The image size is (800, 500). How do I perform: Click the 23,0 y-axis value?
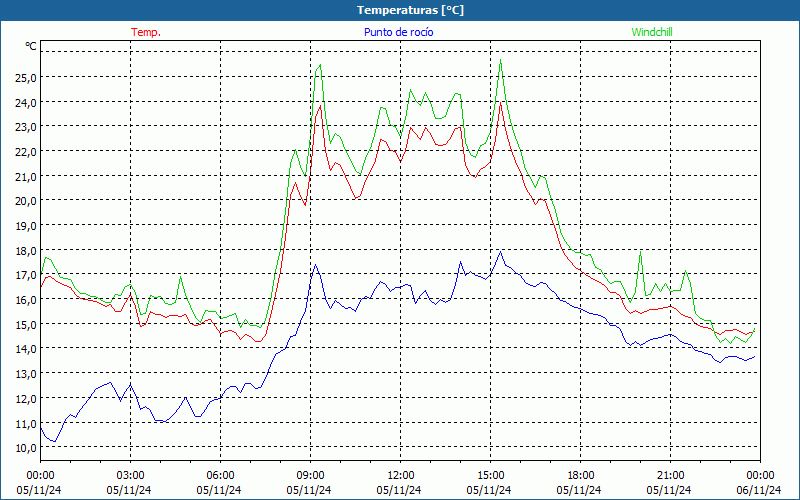(26, 127)
